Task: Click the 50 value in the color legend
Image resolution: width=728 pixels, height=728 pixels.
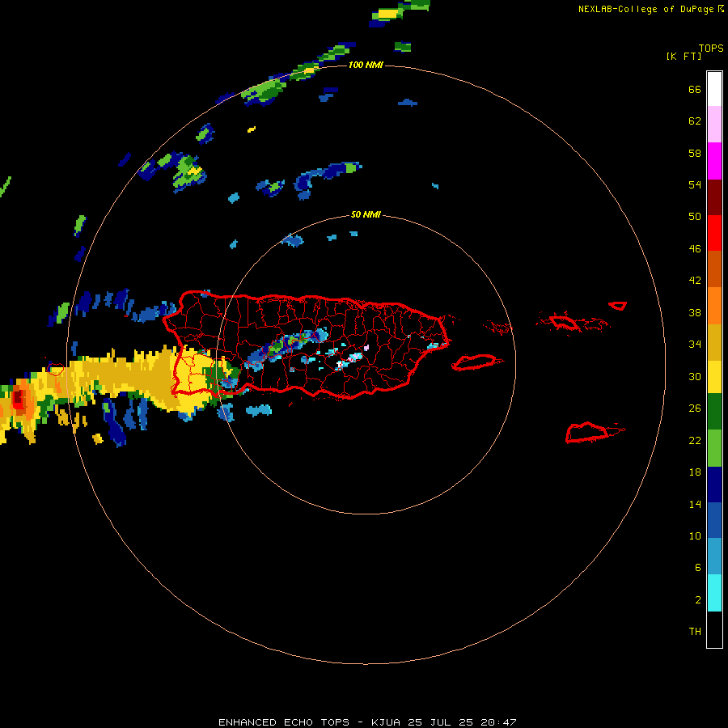Action: pyautogui.click(x=695, y=216)
